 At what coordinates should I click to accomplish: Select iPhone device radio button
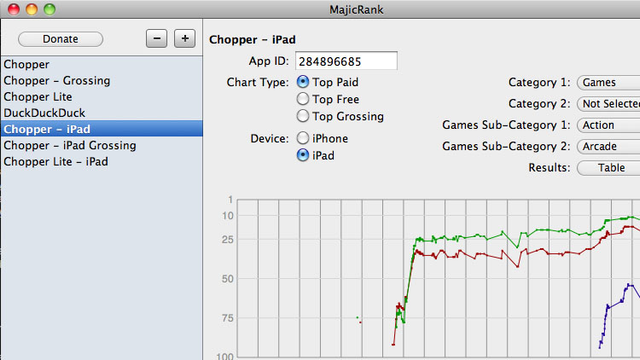[x=302, y=138]
